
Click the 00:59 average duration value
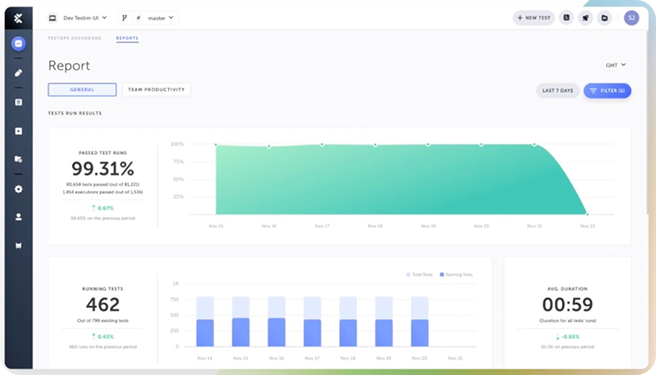point(567,304)
